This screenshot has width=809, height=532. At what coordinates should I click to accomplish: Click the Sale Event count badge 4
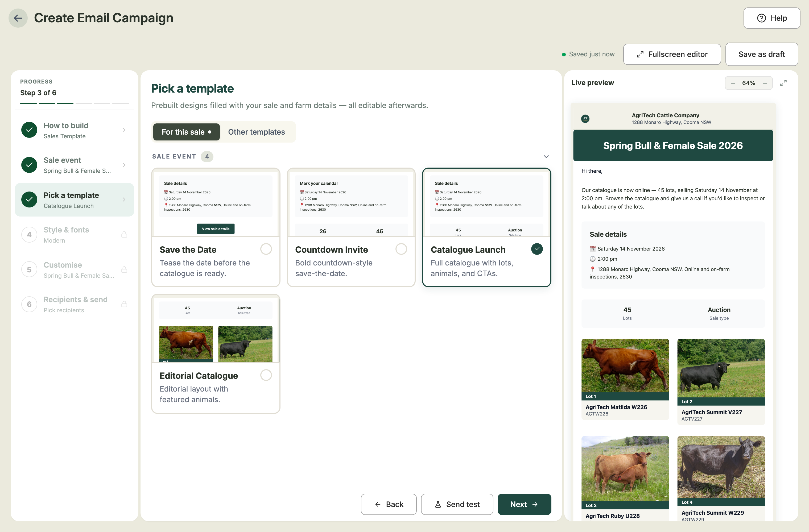click(207, 157)
